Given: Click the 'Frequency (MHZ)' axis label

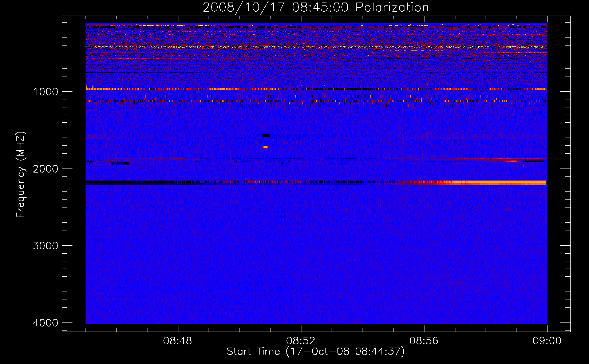Looking at the screenshot, I should point(21,175).
